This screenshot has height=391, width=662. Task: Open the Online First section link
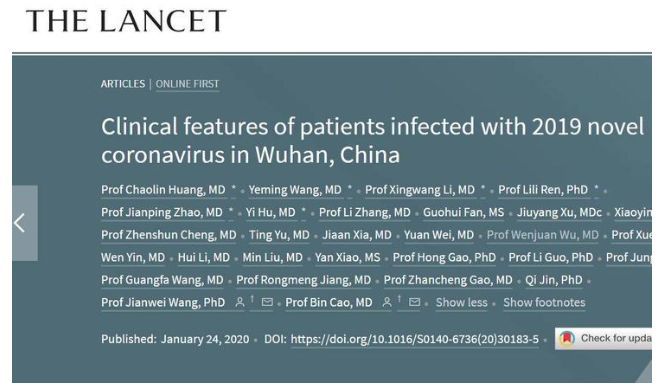pyautogui.click(x=187, y=84)
